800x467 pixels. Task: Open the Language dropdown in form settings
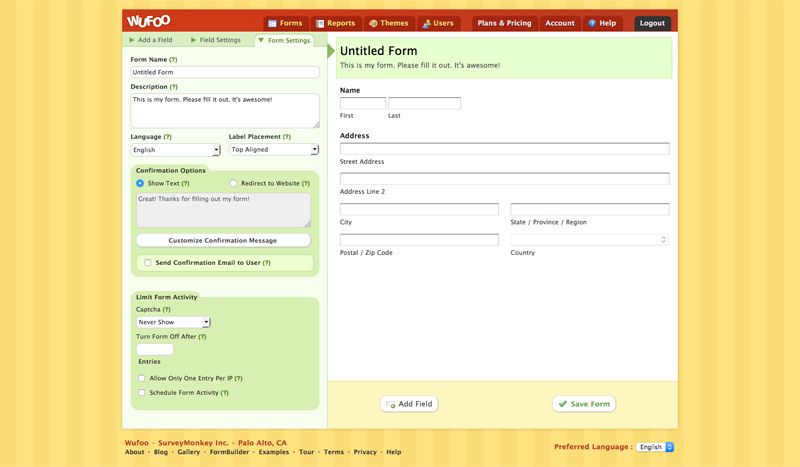(x=176, y=150)
